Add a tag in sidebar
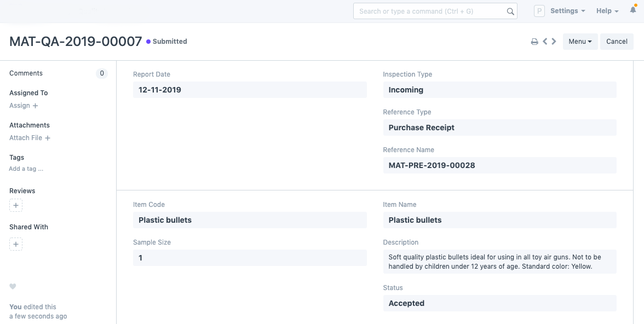The image size is (644, 324). pos(26,169)
